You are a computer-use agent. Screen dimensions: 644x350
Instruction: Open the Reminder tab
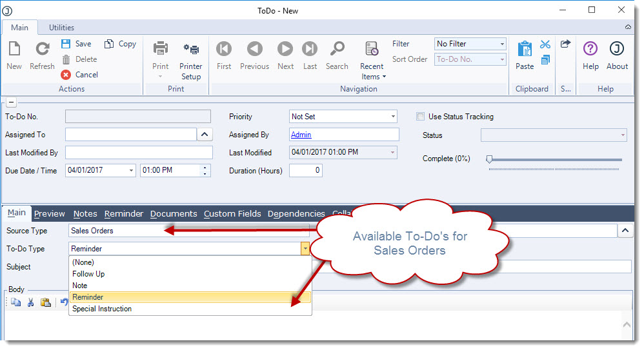click(x=124, y=214)
